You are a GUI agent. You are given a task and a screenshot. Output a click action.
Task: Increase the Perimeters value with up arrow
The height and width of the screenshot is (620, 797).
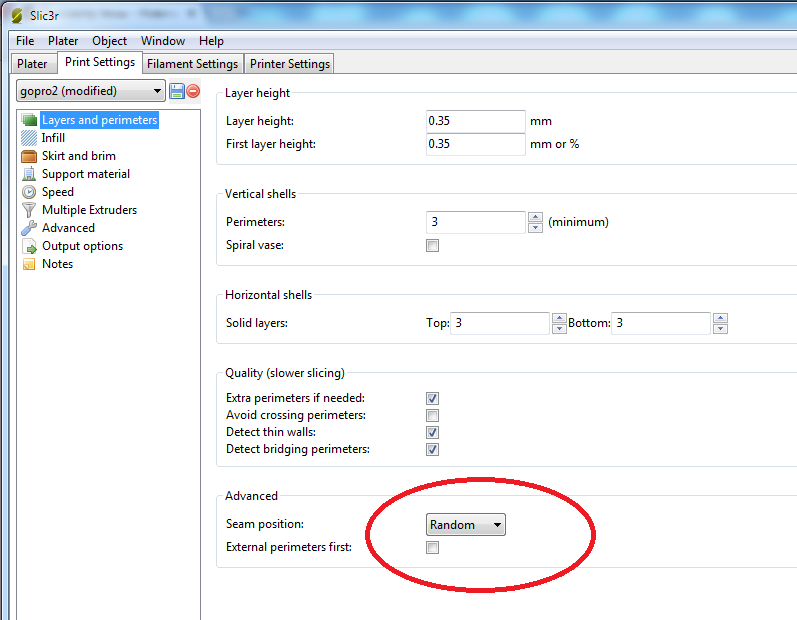coord(536,217)
